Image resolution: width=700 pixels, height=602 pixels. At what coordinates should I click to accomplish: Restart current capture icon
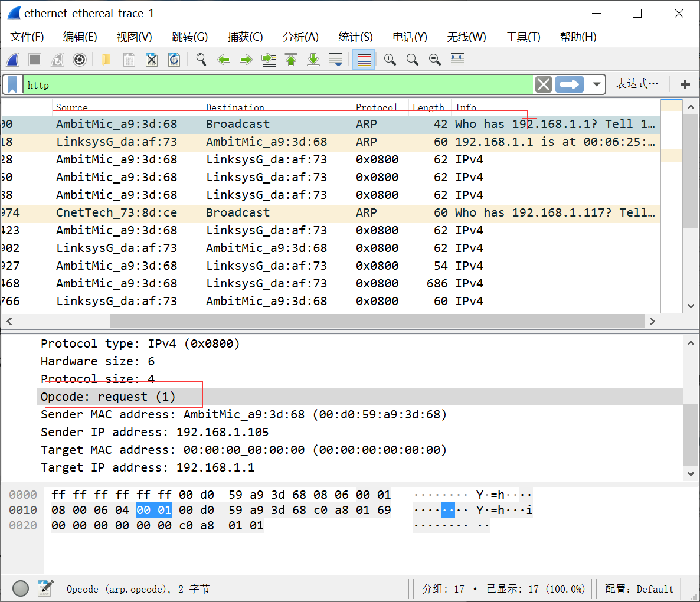pos(57,60)
